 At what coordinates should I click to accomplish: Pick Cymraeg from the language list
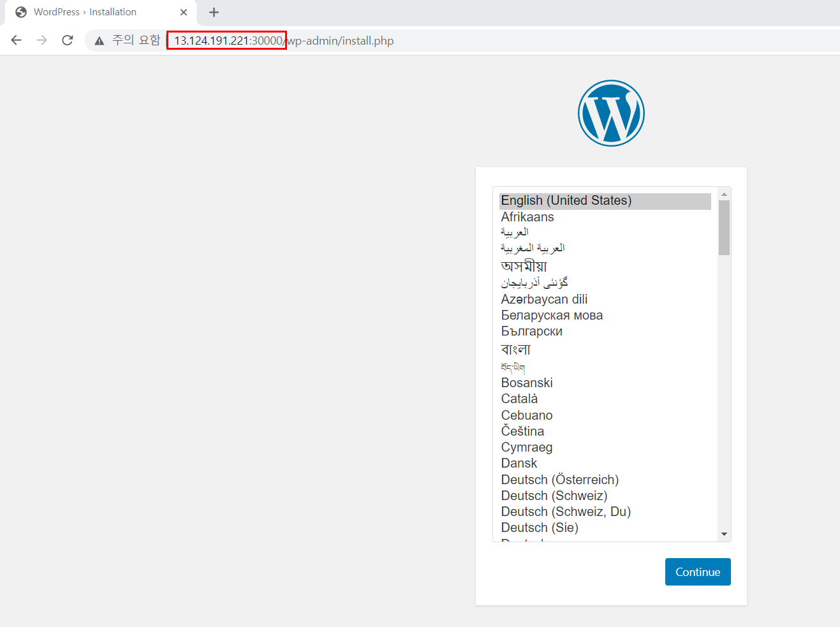point(605,447)
